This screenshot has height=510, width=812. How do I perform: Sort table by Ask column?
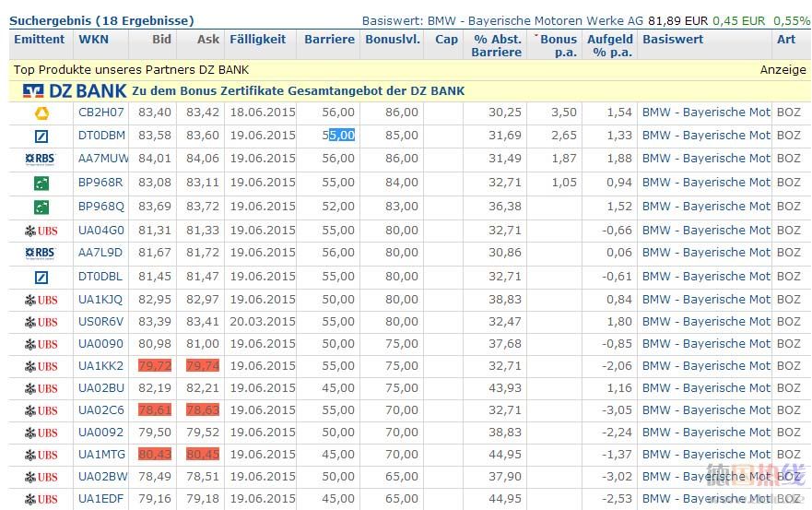(208, 40)
